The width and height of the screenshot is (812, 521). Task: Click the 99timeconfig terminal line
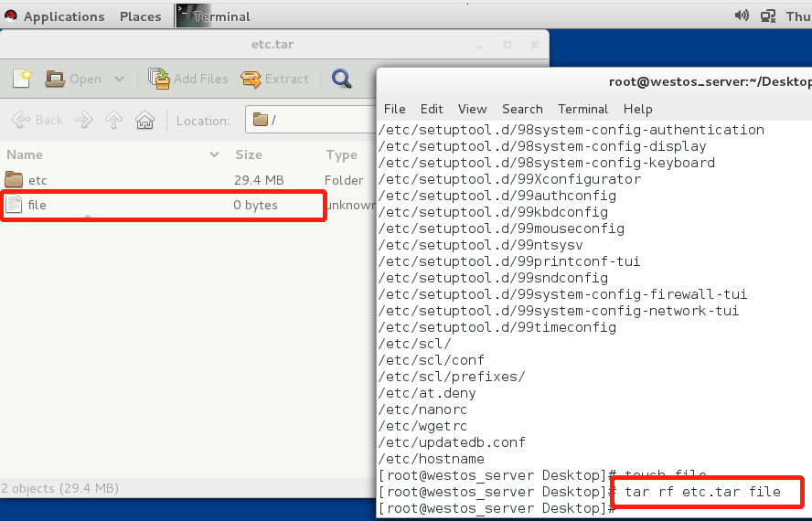point(497,327)
